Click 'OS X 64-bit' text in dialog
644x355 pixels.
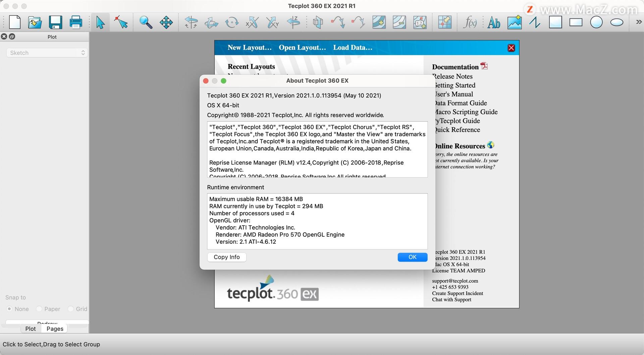coord(223,105)
